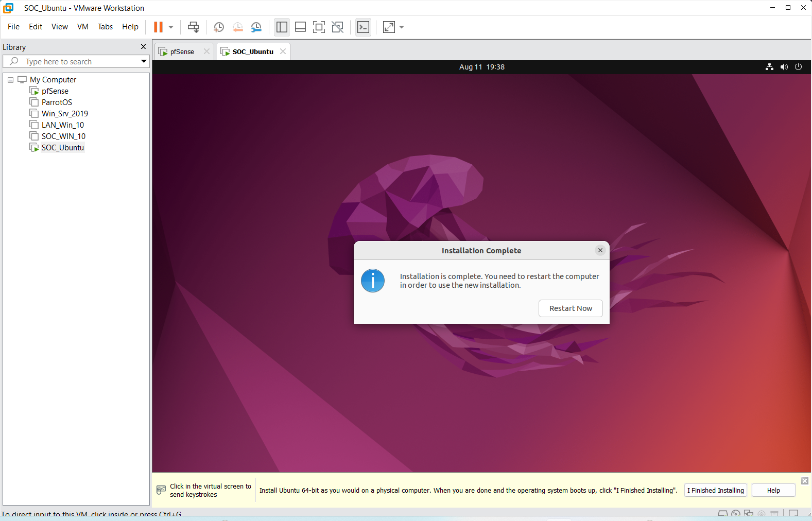Open the Edit menu
The image size is (812, 521).
pos(36,27)
